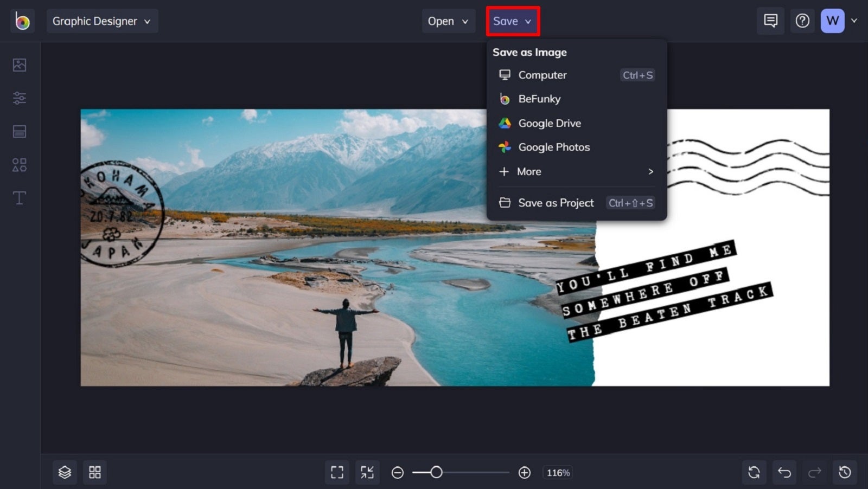Undo the last action
Screen dimensions: 868x489
(784, 472)
